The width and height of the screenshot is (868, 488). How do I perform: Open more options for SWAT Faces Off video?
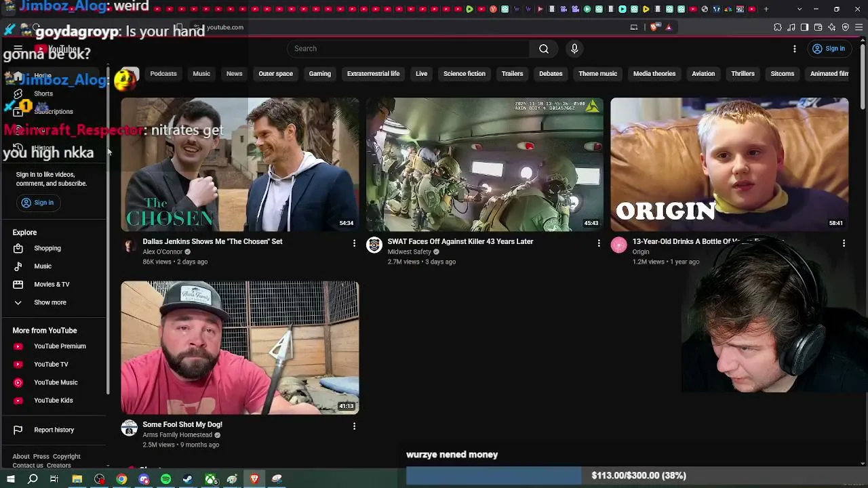599,243
